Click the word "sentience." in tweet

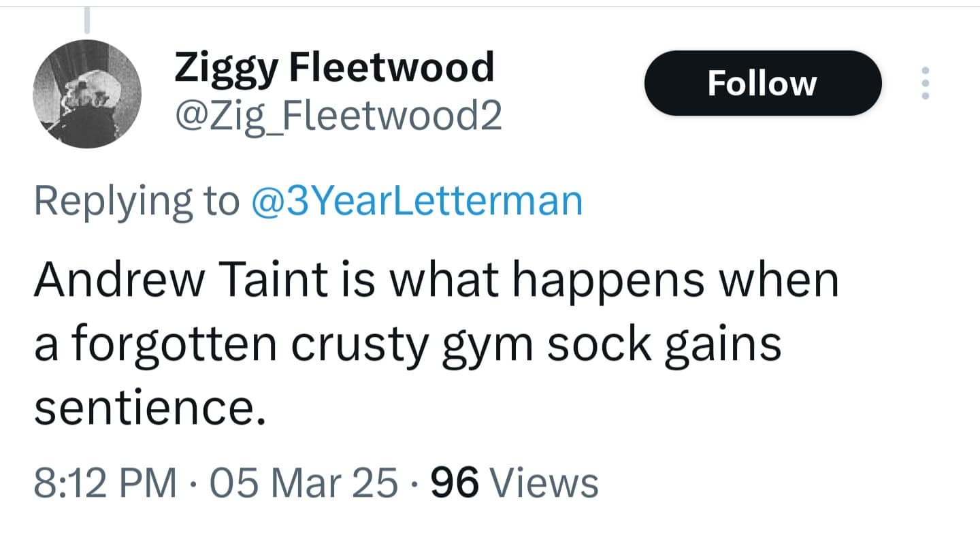tap(148, 410)
